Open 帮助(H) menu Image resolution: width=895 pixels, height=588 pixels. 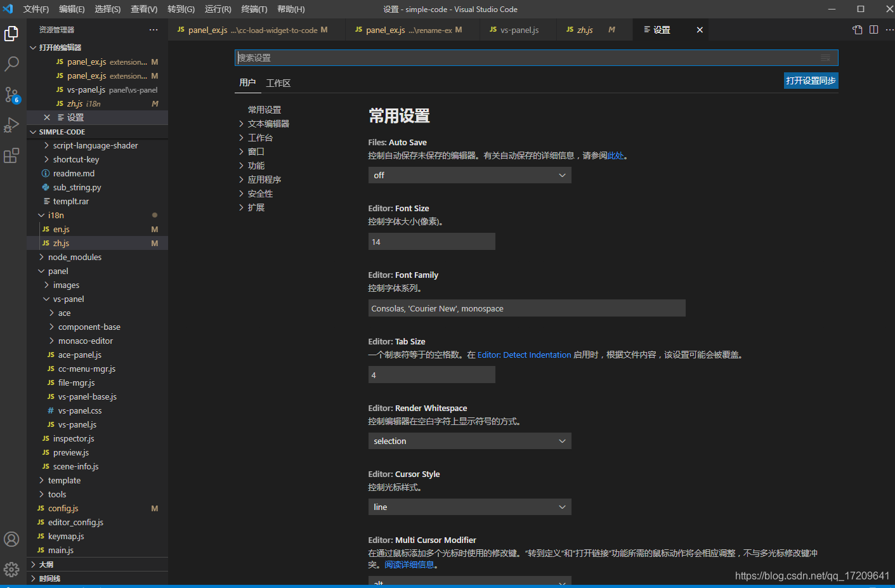tap(291, 9)
